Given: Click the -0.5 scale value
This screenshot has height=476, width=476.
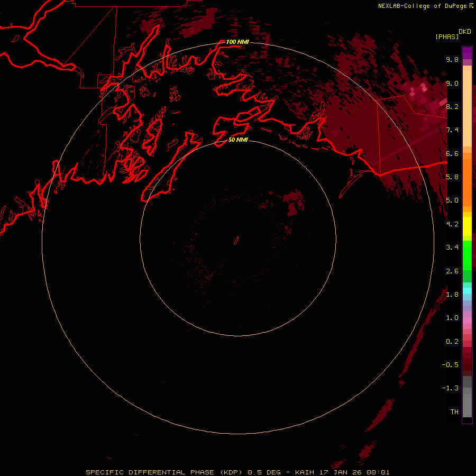Looking at the screenshot, I should [450, 365].
